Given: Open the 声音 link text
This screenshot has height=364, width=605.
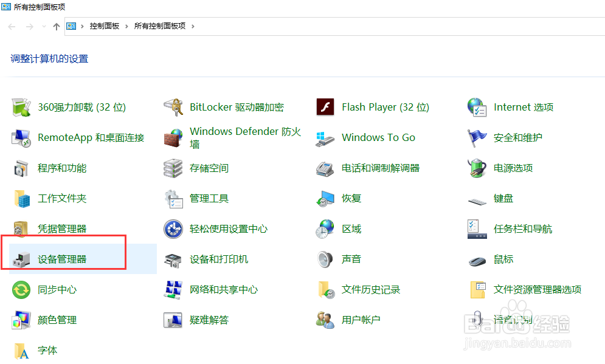Looking at the screenshot, I should tap(351, 259).
